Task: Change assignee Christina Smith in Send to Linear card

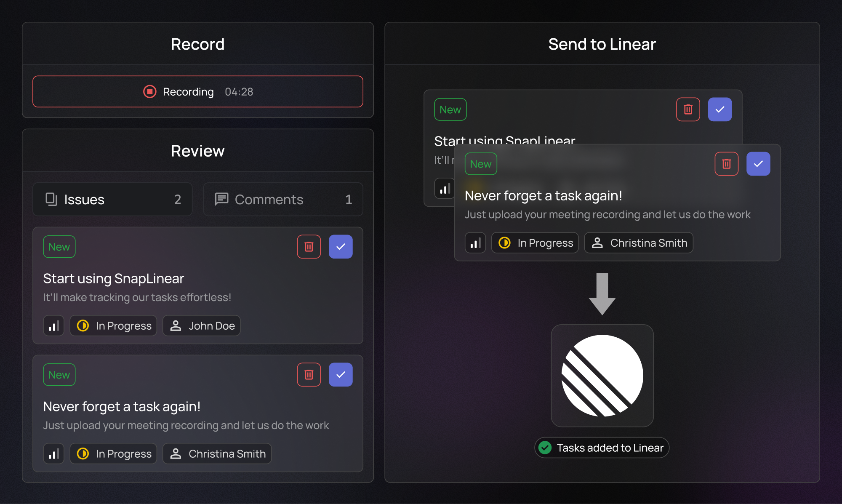Action: coord(639,243)
